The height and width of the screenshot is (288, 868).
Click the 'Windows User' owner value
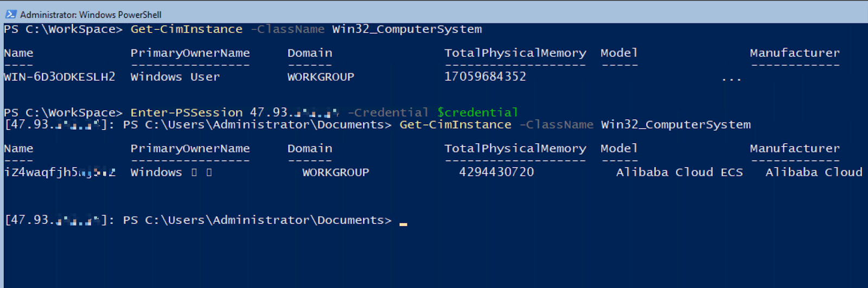[175, 76]
